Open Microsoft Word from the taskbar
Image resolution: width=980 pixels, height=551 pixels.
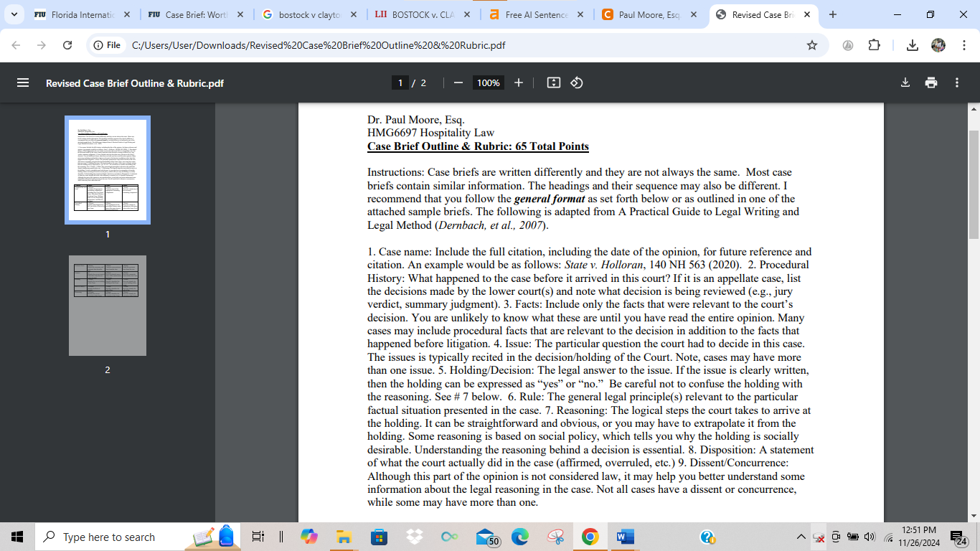(623, 537)
